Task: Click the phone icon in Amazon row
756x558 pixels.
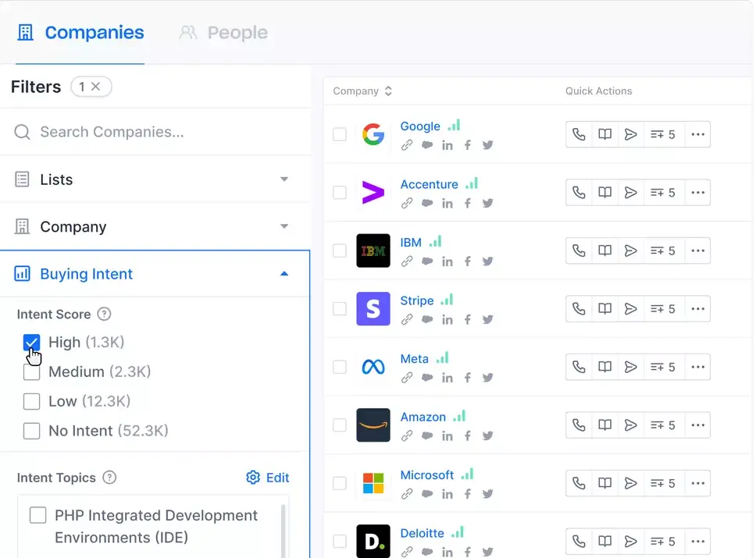Action: (x=579, y=425)
